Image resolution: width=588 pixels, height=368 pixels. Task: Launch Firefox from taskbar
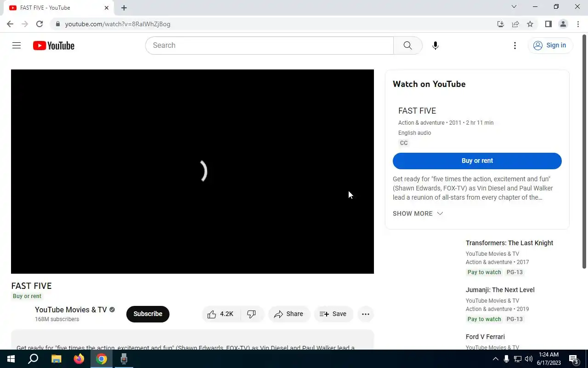tap(79, 359)
